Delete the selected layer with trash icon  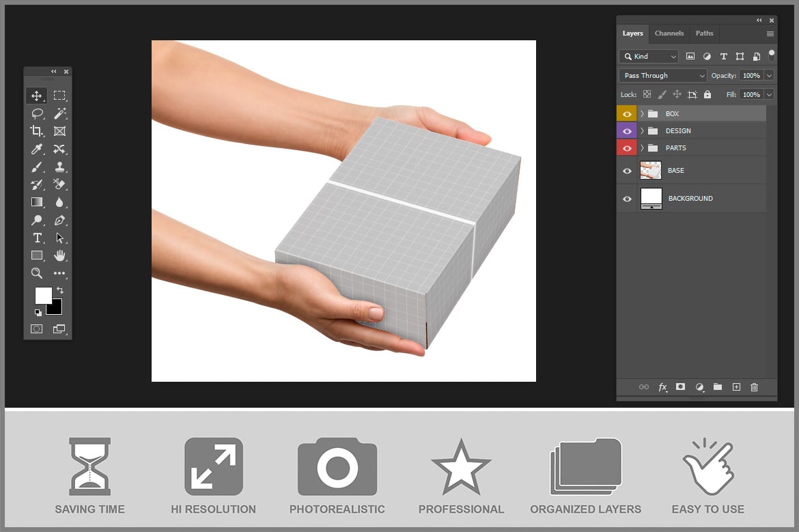(x=754, y=387)
